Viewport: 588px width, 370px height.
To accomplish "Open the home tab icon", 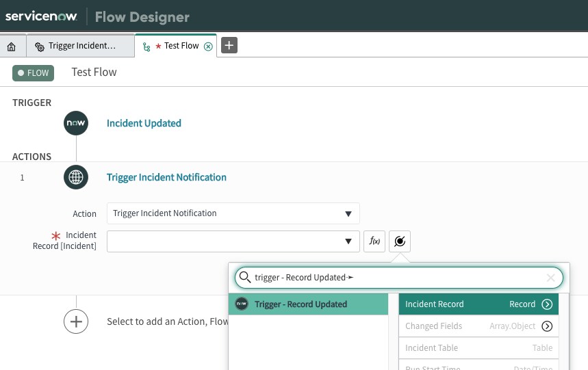I will coord(11,47).
